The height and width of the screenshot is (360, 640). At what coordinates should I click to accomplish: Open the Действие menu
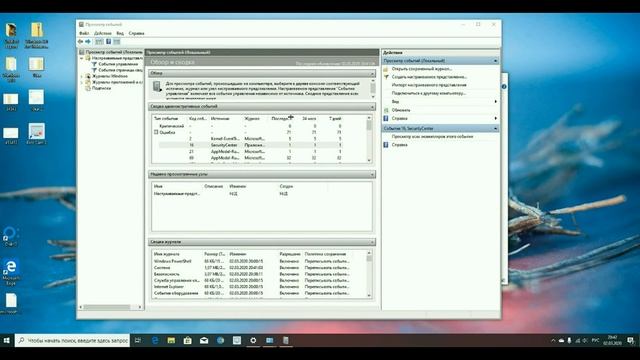102,33
